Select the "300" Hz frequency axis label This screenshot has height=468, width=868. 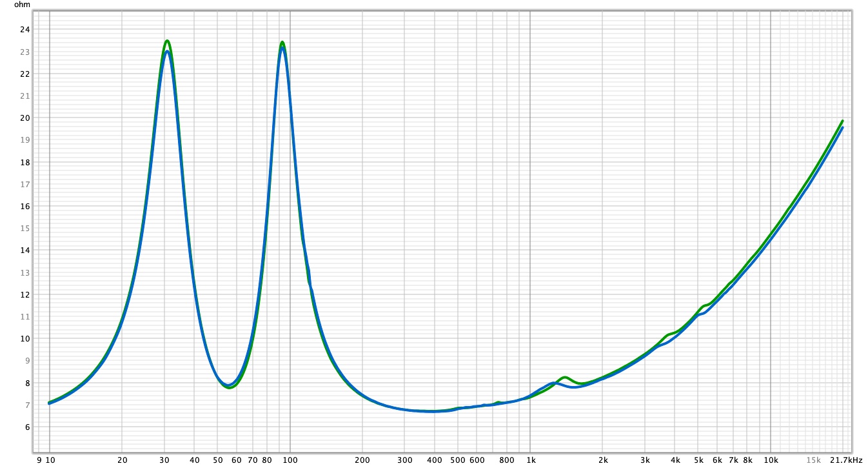(404, 460)
